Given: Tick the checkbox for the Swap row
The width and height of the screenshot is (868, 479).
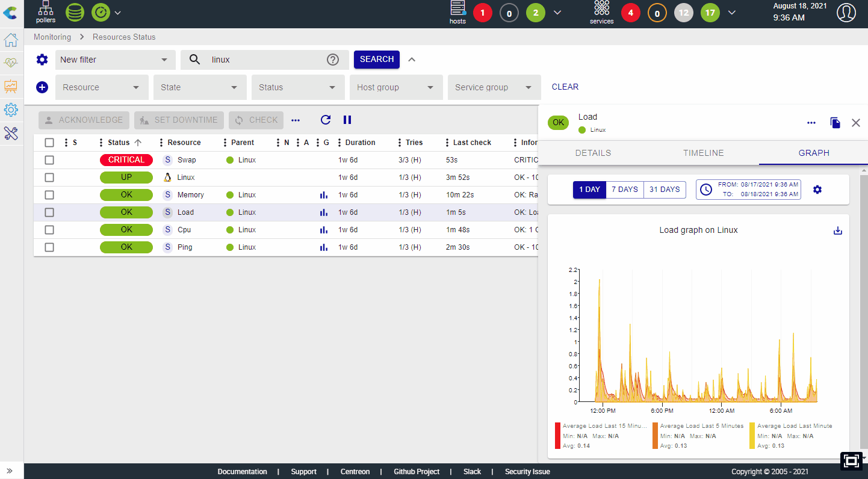Looking at the screenshot, I should tap(49, 160).
